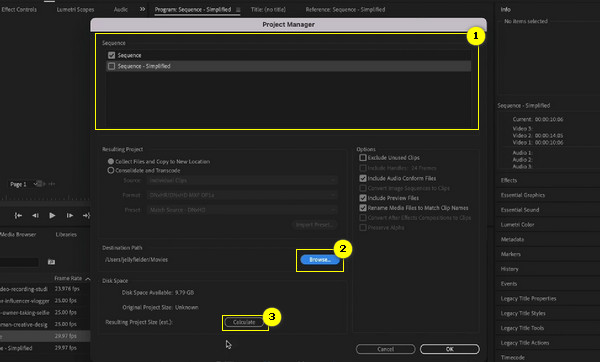The height and width of the screenshot is (362, 600).
Task: Click Step Forward one frame icon
Action: (x=70, y=216)
